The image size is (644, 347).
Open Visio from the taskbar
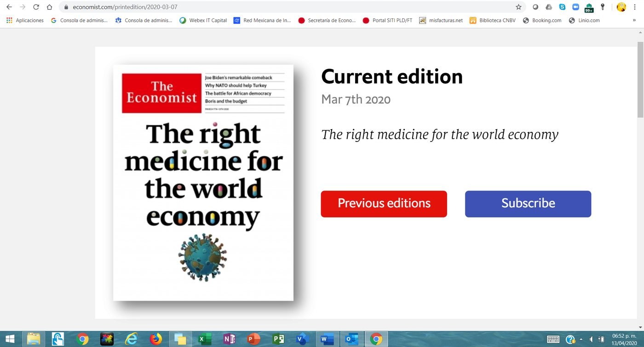(x=302, y=339)
